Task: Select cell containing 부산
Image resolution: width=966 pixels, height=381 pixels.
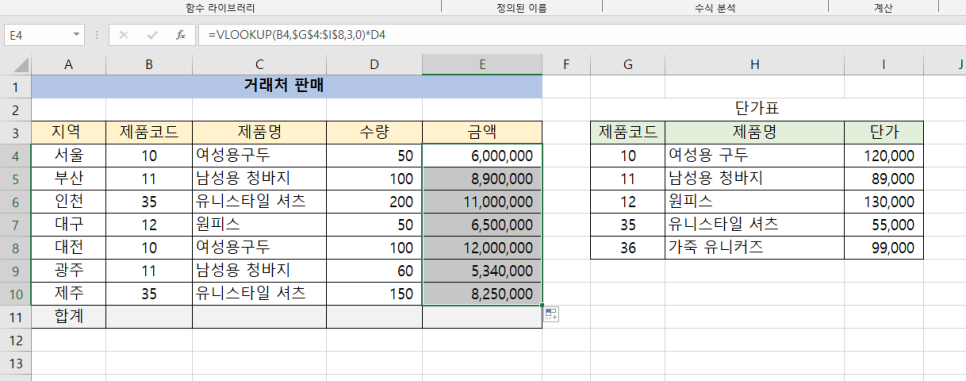Action: (x=68, y=179)
